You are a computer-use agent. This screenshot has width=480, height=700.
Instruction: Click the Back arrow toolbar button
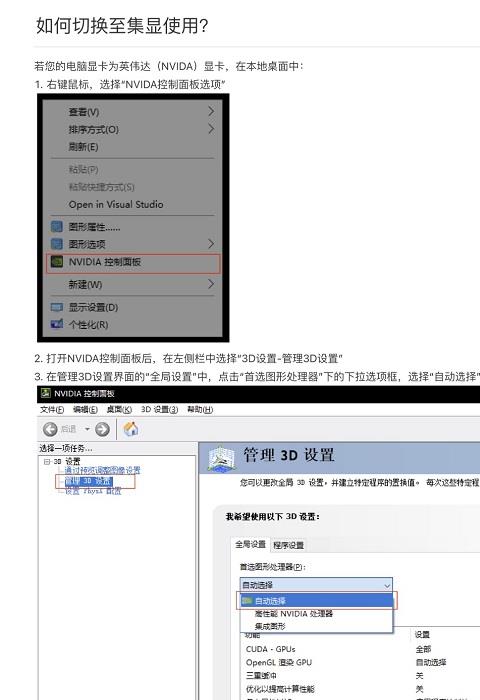[x=50, y=429]
